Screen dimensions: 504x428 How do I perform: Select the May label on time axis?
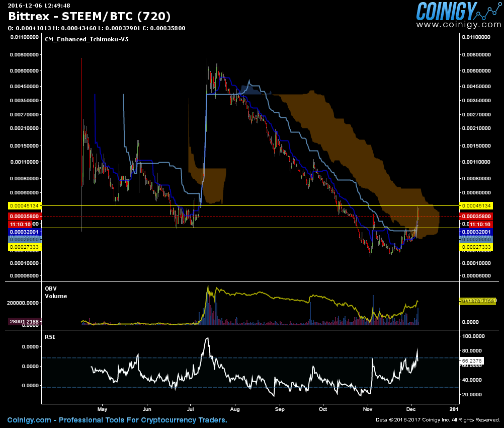pos(102,409)
